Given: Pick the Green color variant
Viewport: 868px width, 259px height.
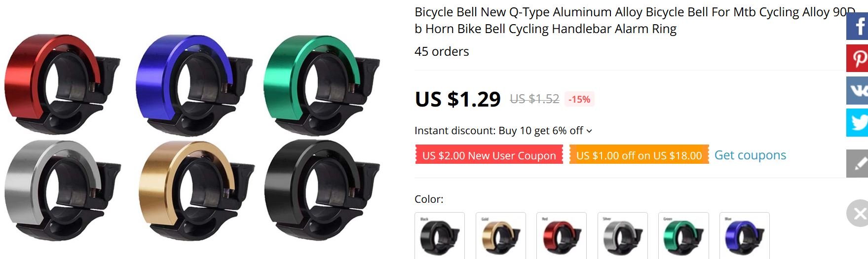Looking at the screenshot, I should [x=683, y=236].
